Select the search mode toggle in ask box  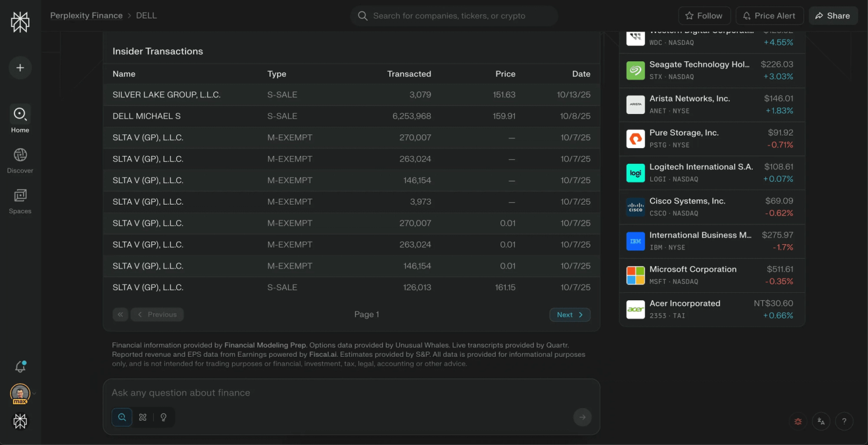pos(122,417)
